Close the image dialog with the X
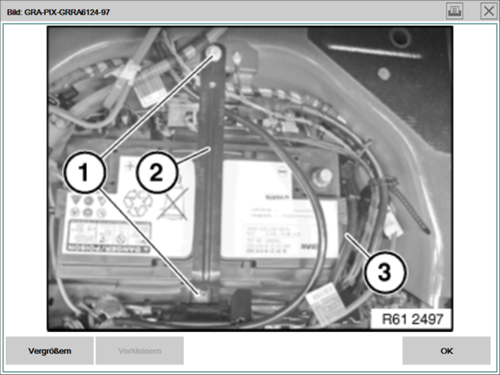Viewport: 500px width, 375px height. tap(489, 11)
